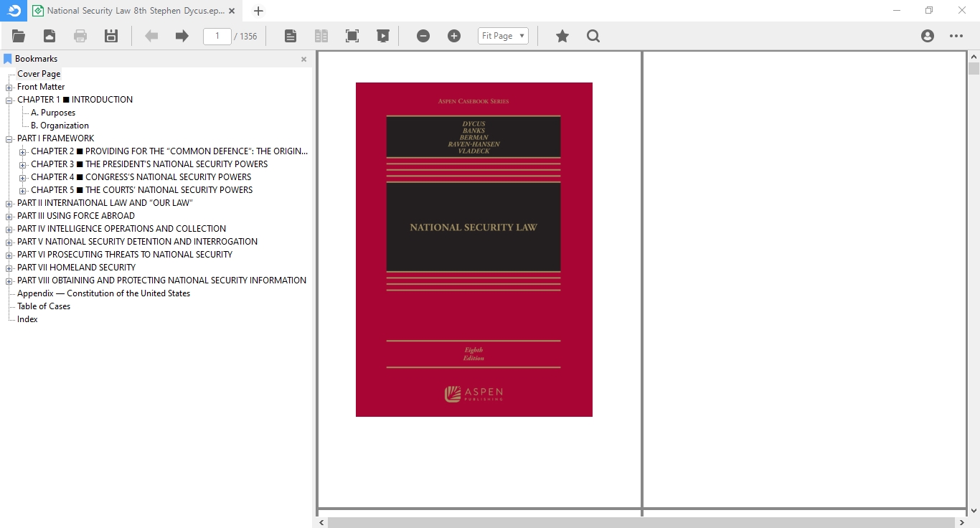This screenshot has width=980, height=528.
Task: Expand CHAPTER 4 Congress's powers node
Action: 23,178
